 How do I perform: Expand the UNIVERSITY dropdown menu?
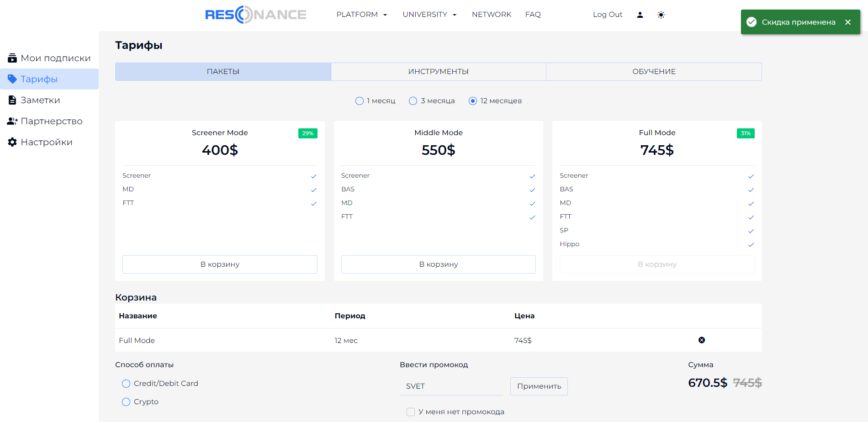coord(429,15)
